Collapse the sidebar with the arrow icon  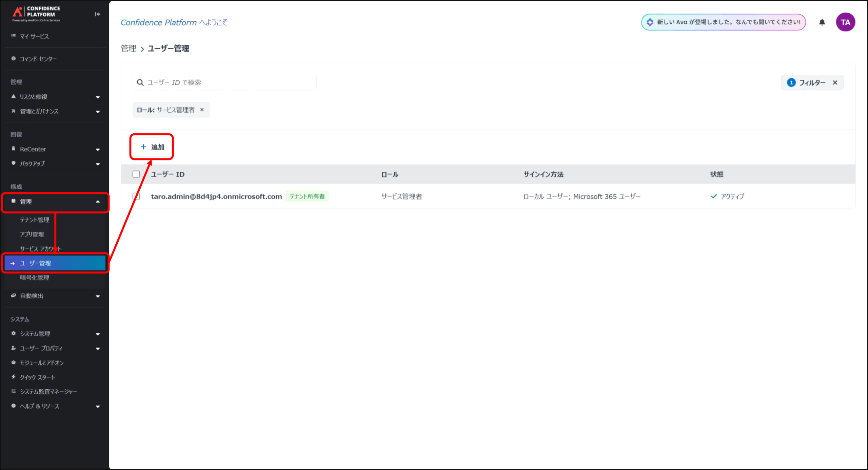click(97, 14)
